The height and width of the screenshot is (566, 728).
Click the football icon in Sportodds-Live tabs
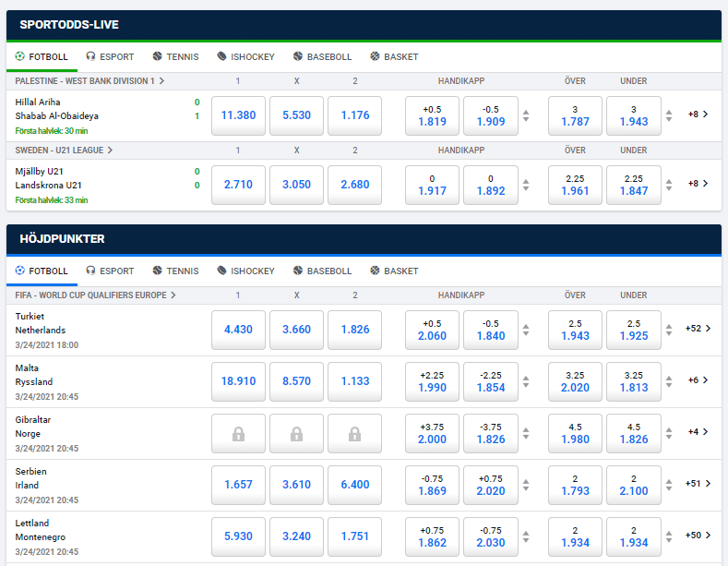pyautogui.click(x=20, y=56)
